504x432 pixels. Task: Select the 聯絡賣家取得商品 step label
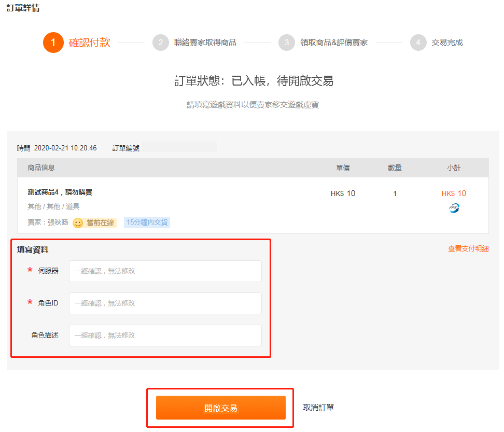(205, 43)
